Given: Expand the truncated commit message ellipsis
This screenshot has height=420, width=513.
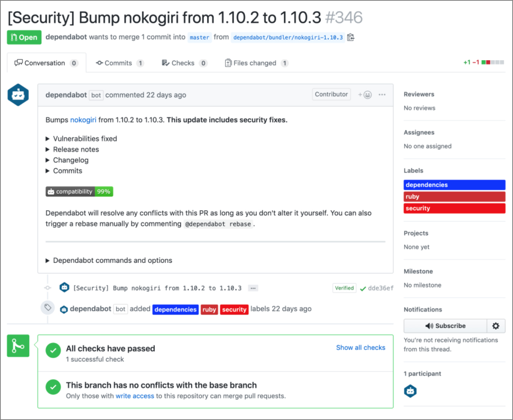Looking at the screenshot, I should [253, 288].
